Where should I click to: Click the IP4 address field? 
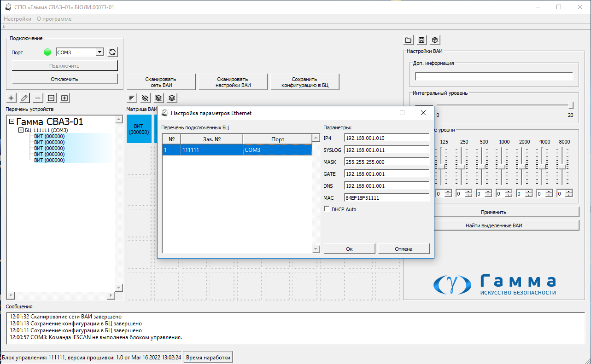pyautogui.click(x=386, y=138)
